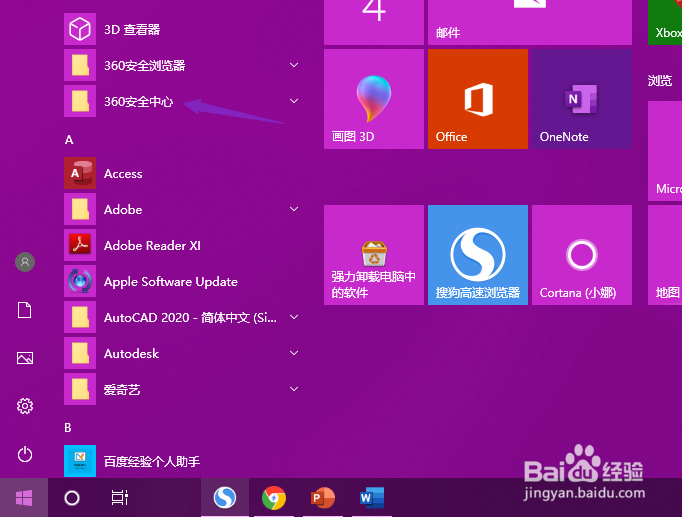The image size is (682, 517).
Task: Open the 画图 3D tile
Action: tap(374, 99)
